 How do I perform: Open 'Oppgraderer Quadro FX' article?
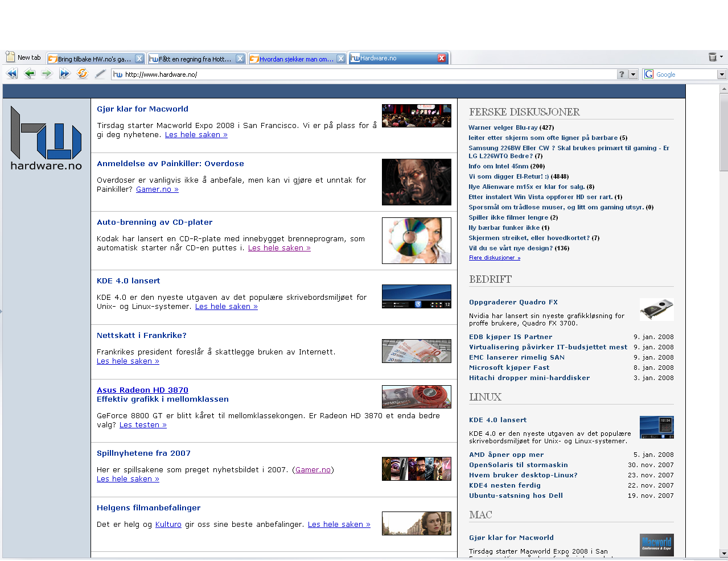[x=513, y=302]
